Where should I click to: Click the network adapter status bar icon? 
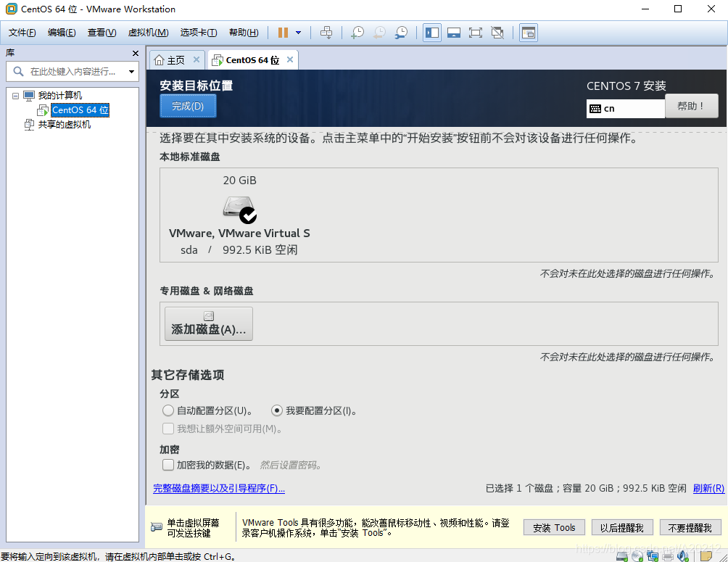[653, 556]
